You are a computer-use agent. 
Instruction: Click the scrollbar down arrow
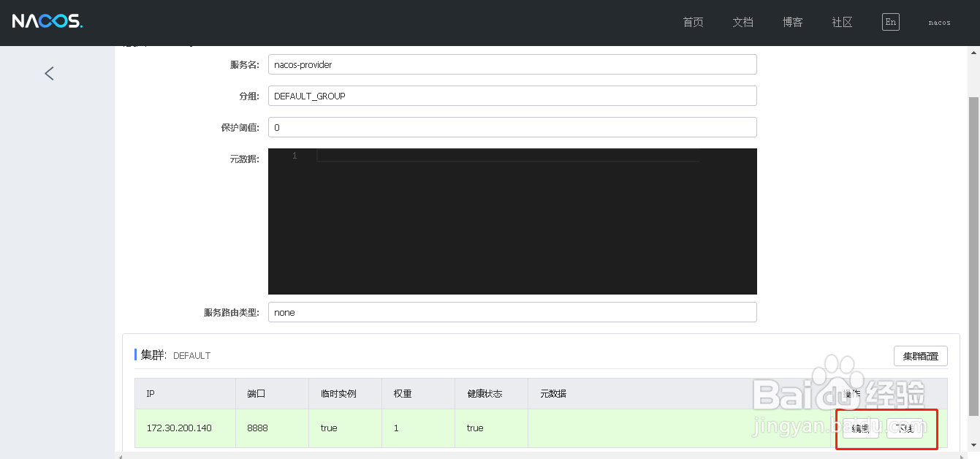[973, 444]
